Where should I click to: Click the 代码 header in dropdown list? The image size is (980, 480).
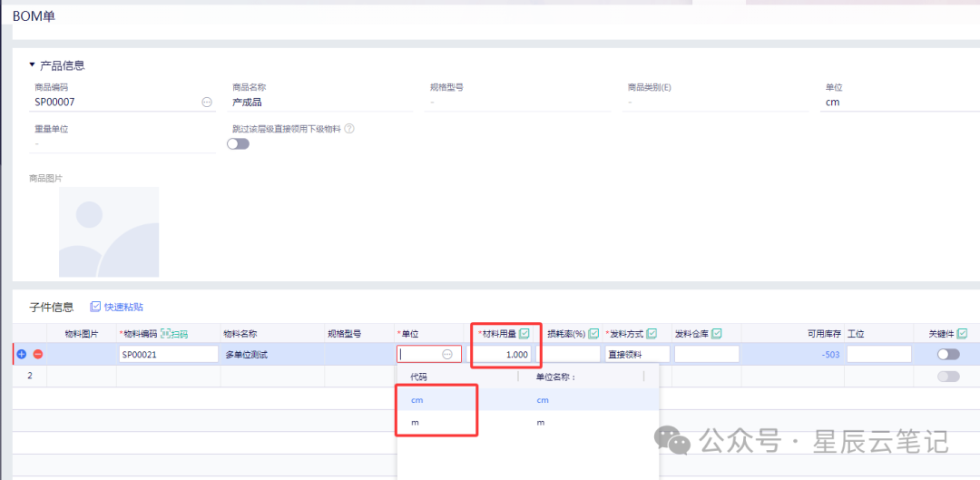(418, 377)
